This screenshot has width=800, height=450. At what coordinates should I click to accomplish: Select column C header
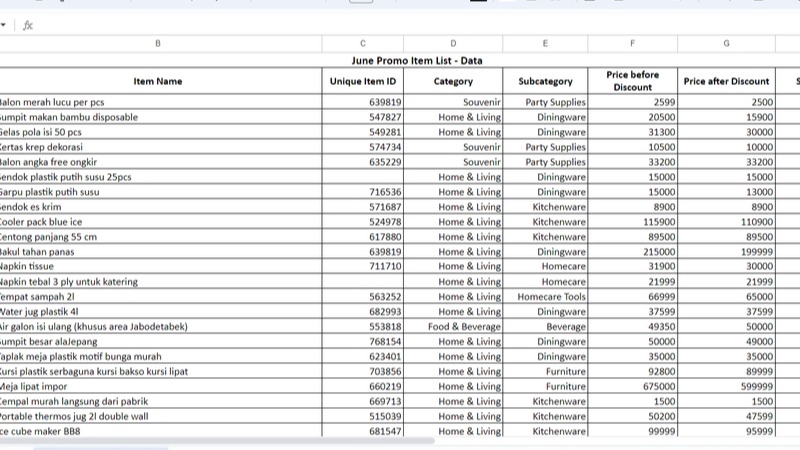coord(363,43)
